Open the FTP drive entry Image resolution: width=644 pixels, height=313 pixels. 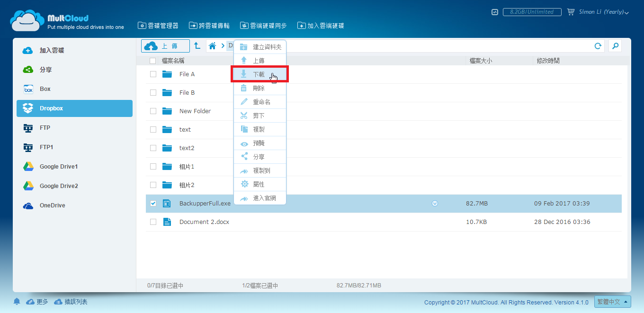[x=74, y=128]
